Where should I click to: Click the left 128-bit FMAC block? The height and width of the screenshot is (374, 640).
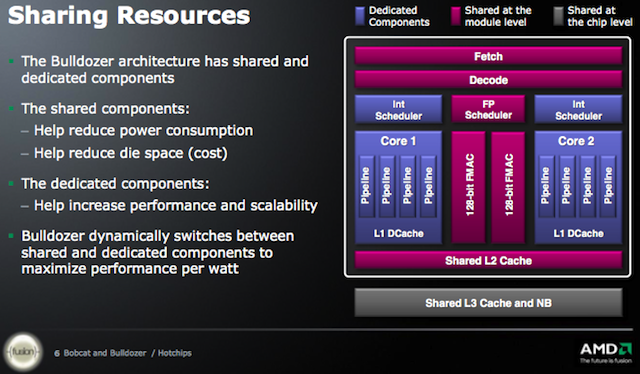469,187
